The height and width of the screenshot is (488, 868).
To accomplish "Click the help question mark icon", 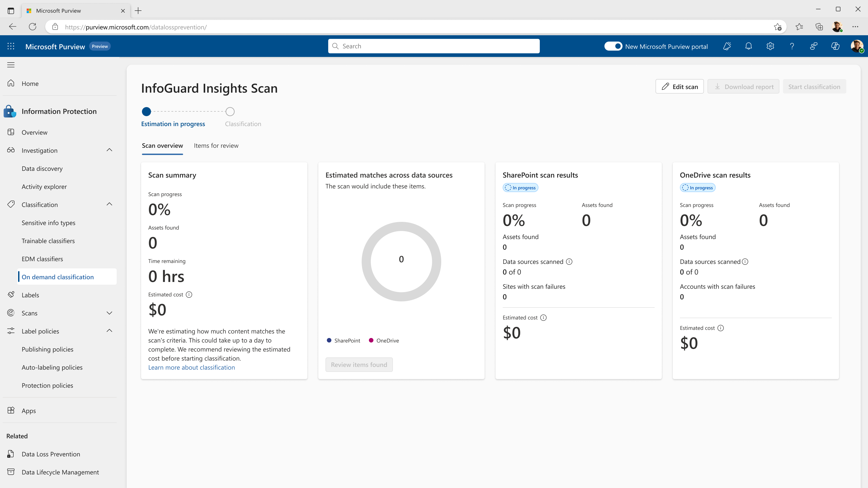I will tap(792, 46).
